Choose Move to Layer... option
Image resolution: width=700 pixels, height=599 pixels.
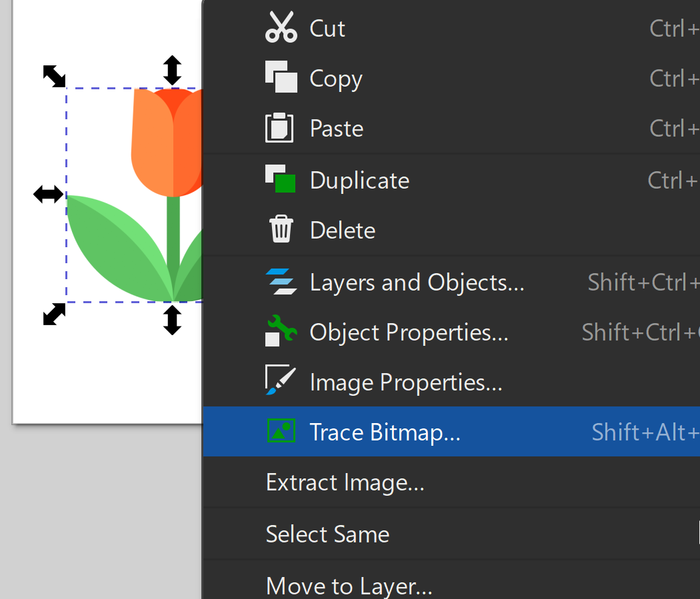pos(349,586)
